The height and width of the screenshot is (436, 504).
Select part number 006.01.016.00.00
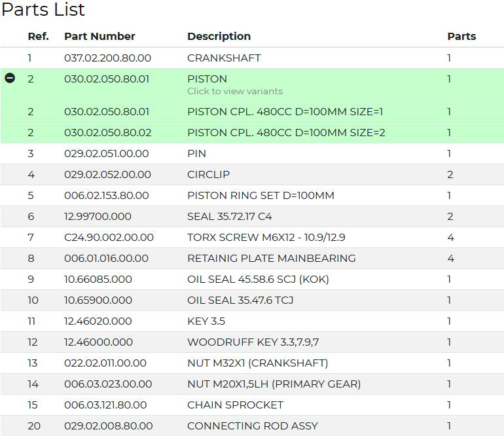(x=106, y=258)
